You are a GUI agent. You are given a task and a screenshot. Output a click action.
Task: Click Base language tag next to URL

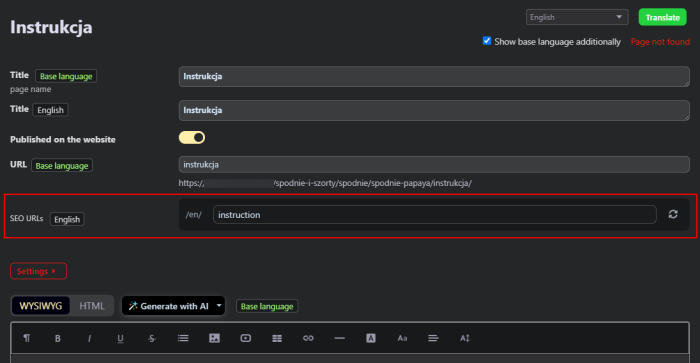[x=62, y=166]
